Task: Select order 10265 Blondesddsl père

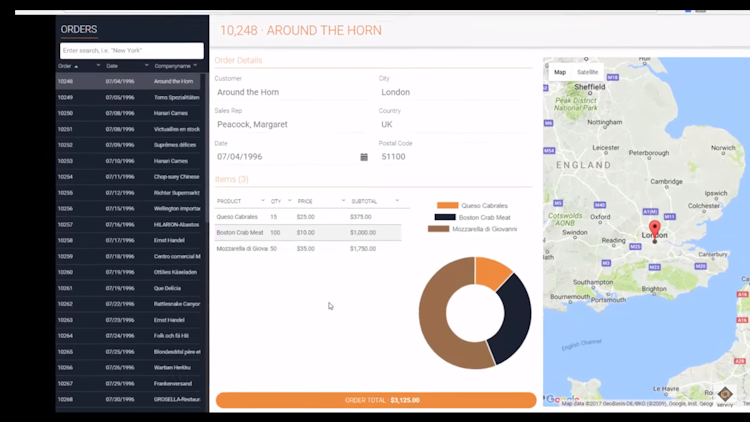Action: click(x=129, y=352)
